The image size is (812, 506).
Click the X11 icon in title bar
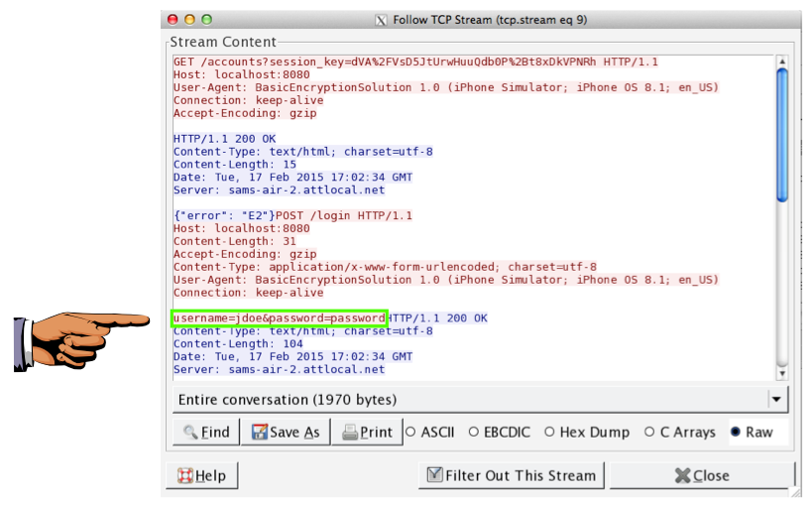click(x=381, y=20)
